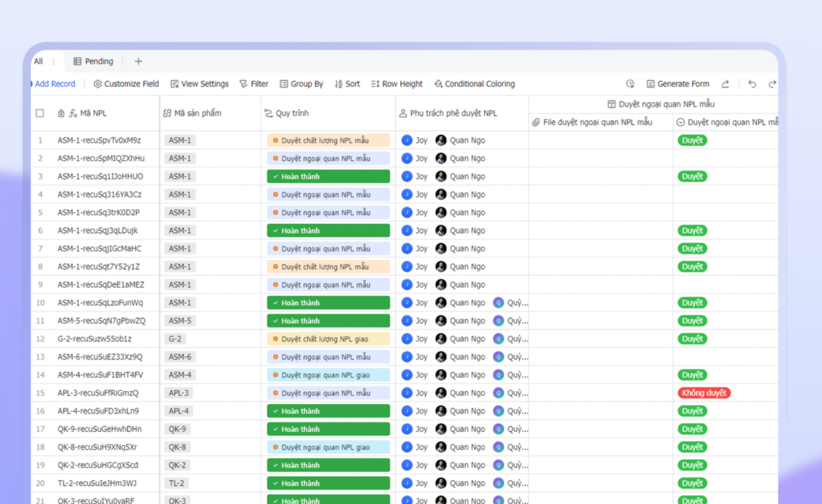
Task: Click the share/export arrow icon
Action: click(725, 84)
